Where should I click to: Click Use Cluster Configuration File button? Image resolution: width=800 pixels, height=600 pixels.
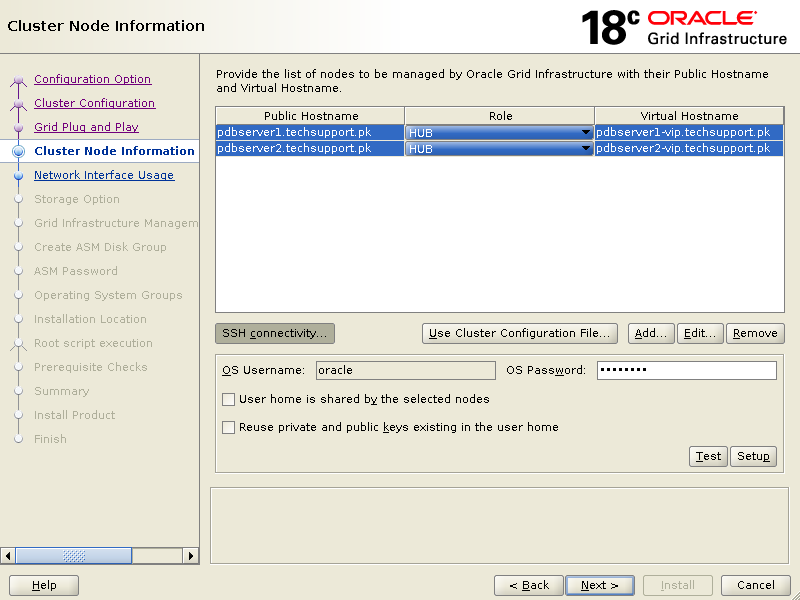tap(519, 333)
